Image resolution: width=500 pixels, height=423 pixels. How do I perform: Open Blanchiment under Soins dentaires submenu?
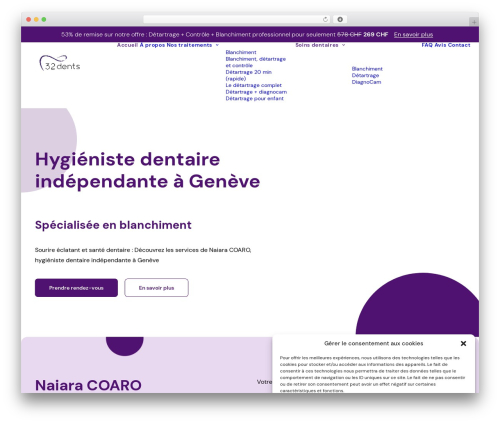coord(367,69)
